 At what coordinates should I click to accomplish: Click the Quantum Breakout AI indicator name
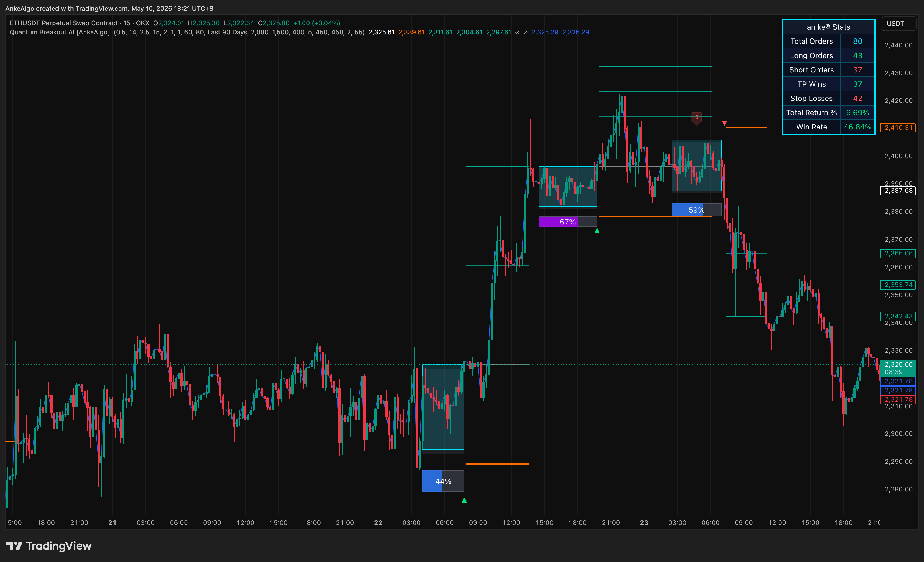pos(60,32)
